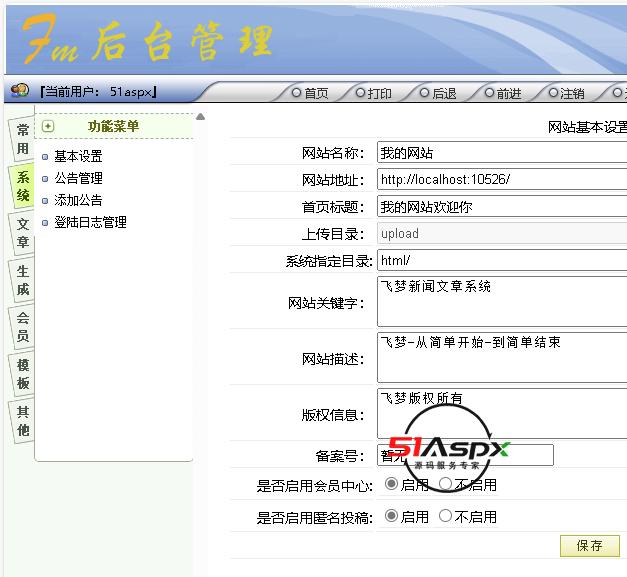This screenshot has height=577, width=627.
Task: Click the 备案号 input field
Action: pos(465,455)
